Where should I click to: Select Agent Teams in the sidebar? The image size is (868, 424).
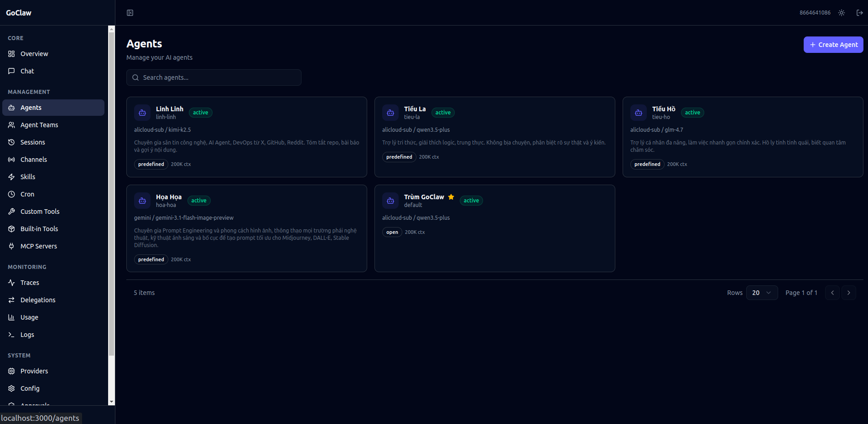point(39,125)
